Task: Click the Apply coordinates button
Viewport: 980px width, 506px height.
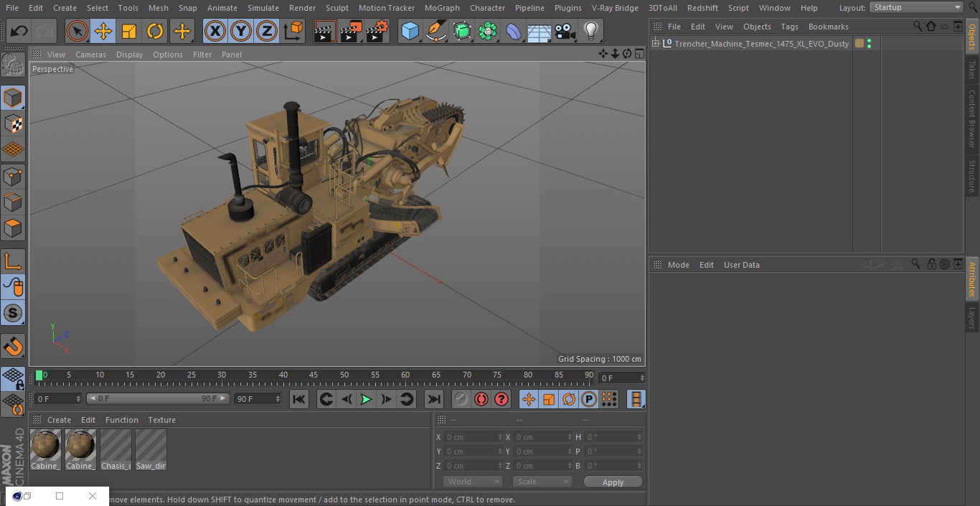Action: pos(613,482)
